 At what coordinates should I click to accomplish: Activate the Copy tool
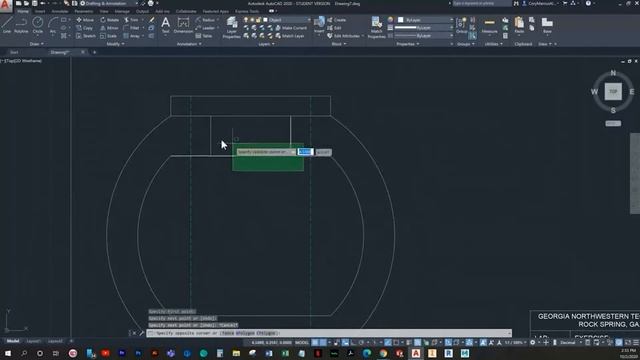[x=84, y=28]
